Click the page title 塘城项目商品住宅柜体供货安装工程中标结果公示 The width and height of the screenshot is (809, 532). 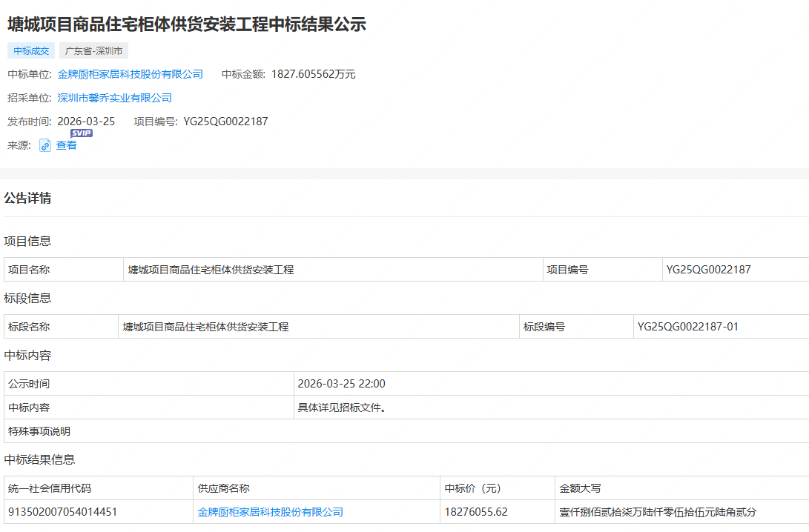pyautogui.click(x=187, y=24)
